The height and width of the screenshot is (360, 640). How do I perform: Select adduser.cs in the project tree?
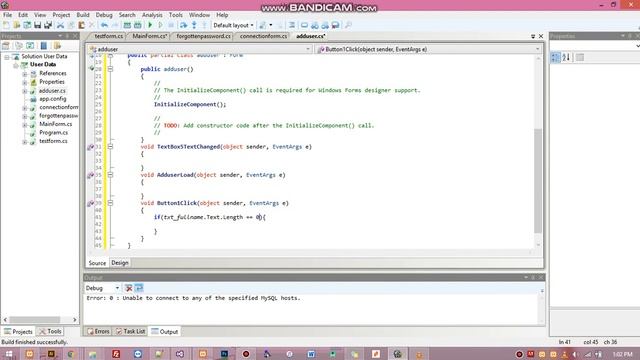52,91
